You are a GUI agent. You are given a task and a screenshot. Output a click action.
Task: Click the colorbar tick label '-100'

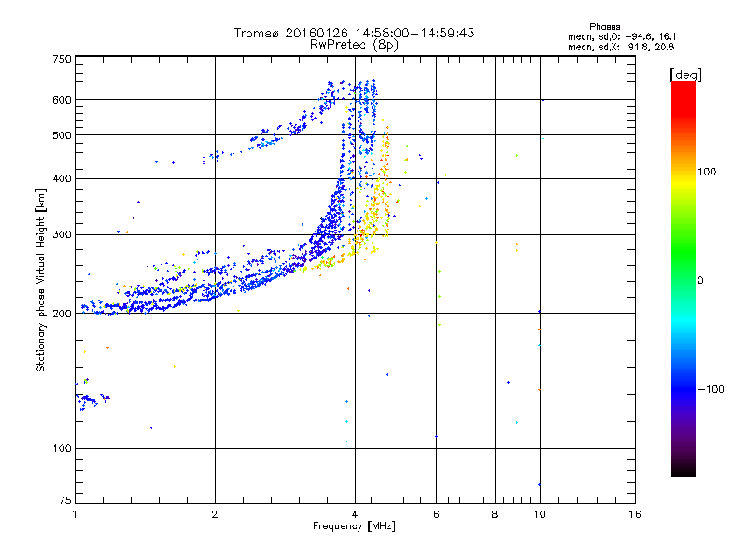711,389
